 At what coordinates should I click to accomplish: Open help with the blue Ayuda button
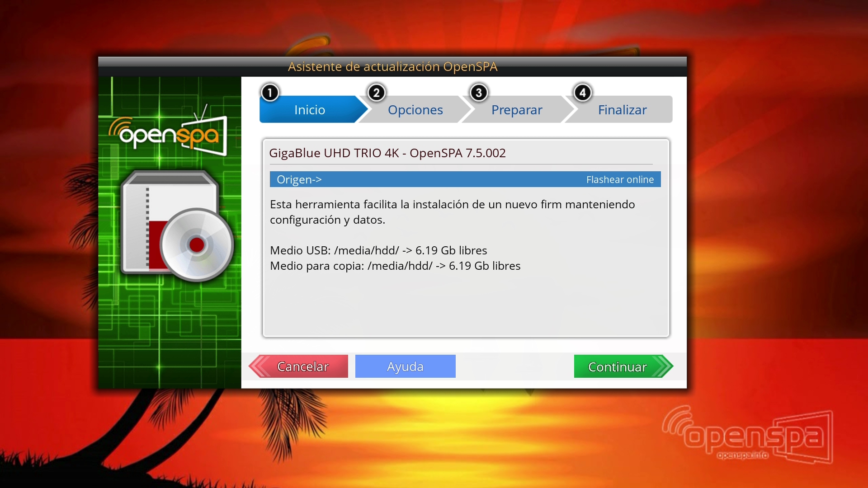click(405, 366)
